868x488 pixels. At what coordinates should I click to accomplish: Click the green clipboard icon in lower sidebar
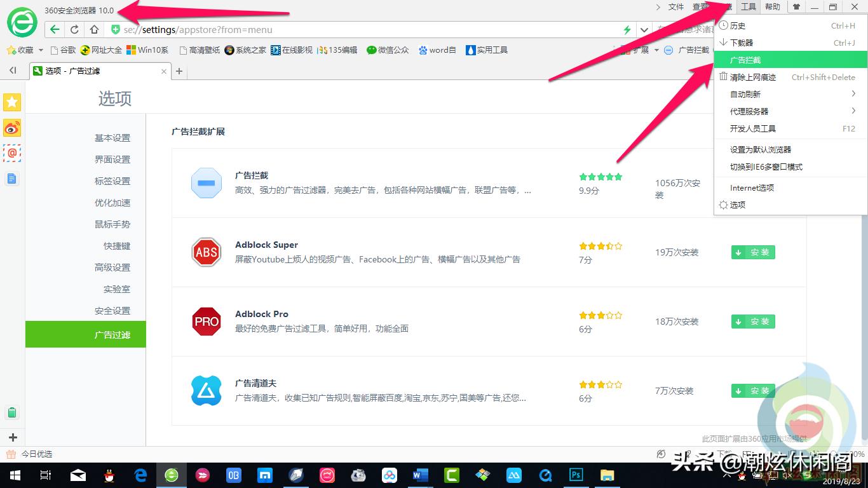[x=12, y=412]
